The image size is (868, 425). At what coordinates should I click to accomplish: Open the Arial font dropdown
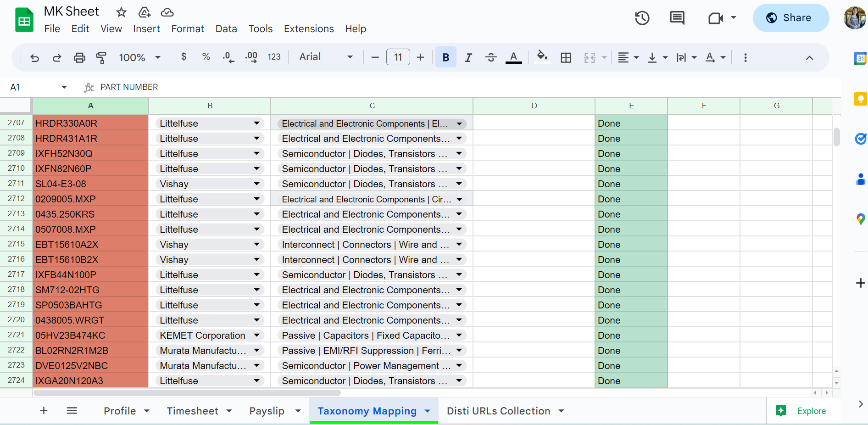click(x=326, y=57)
